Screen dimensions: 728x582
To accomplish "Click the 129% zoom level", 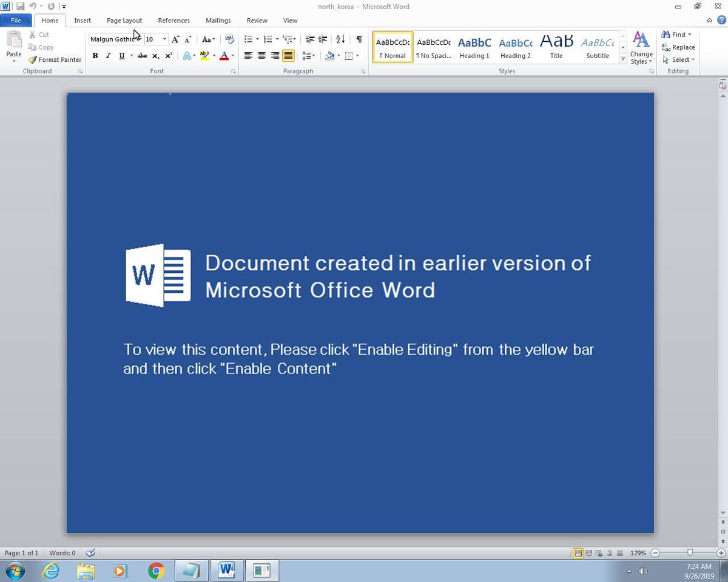I will [638, 553].
